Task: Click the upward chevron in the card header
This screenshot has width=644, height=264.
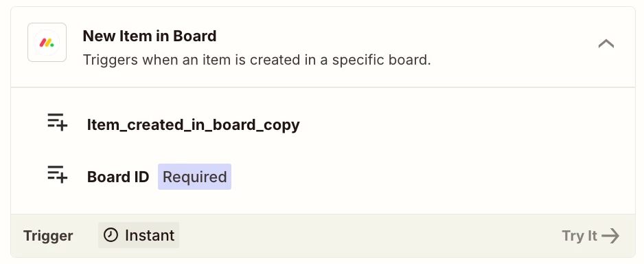Action: click(x=606, y=43)
